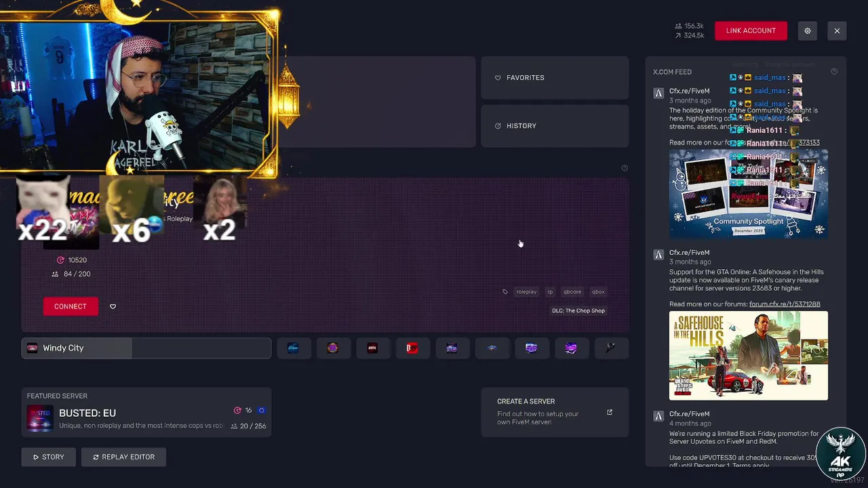The height and width of the screenshot is (488, 868).
Task: Select the dark red lettered server icon
Action: [x=372, y=348]
